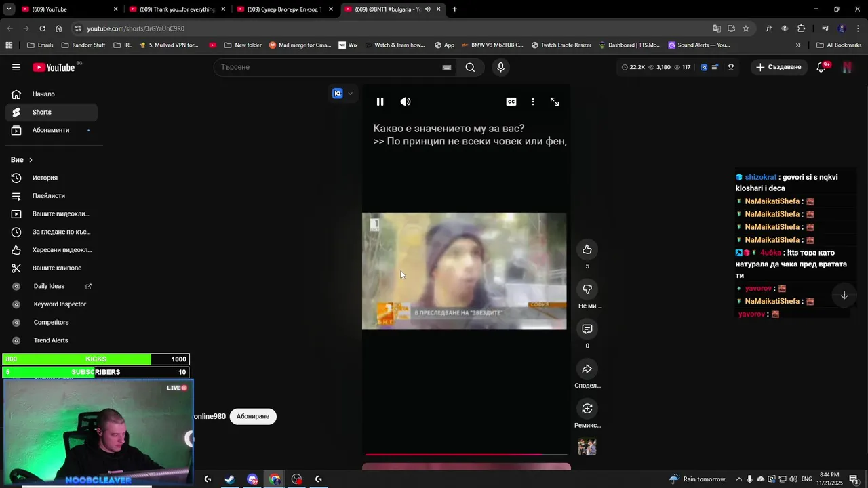Screen dimensions: 868x488
Task: Click the browser home button
Action: (58, 28)
